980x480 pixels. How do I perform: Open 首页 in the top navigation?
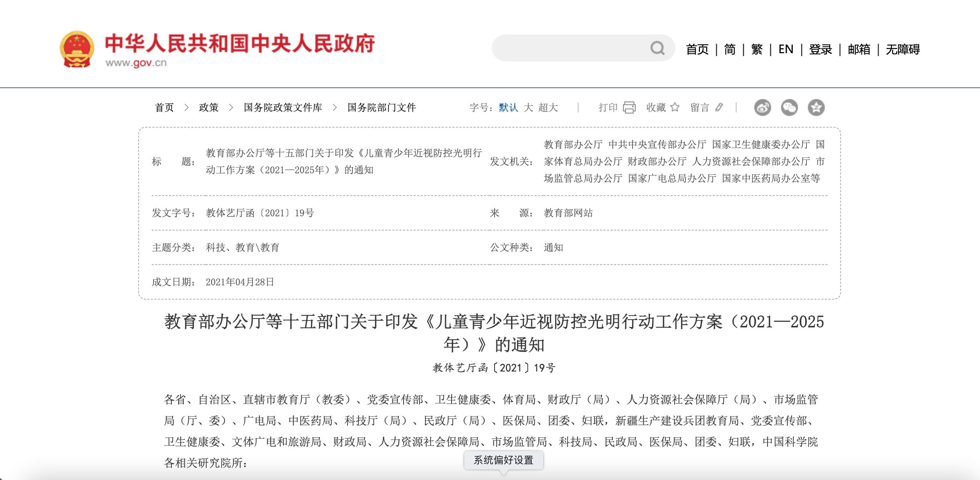(697, 49)
